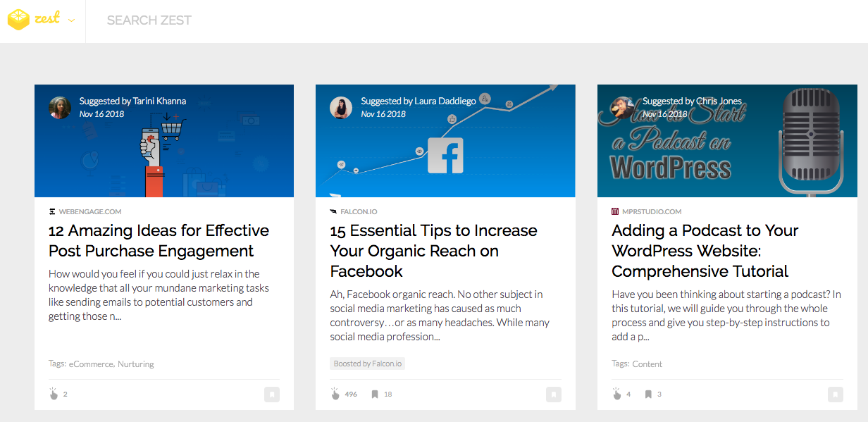Open 15 Essential Tips Facebook article title

pos(433,251)
